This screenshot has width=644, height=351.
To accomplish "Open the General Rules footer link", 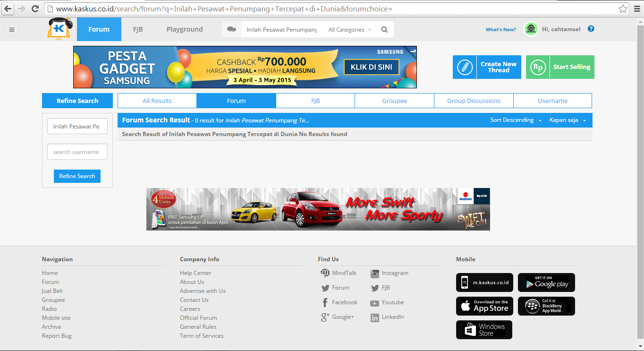I will pyautogui.click(x=198, y=327).
